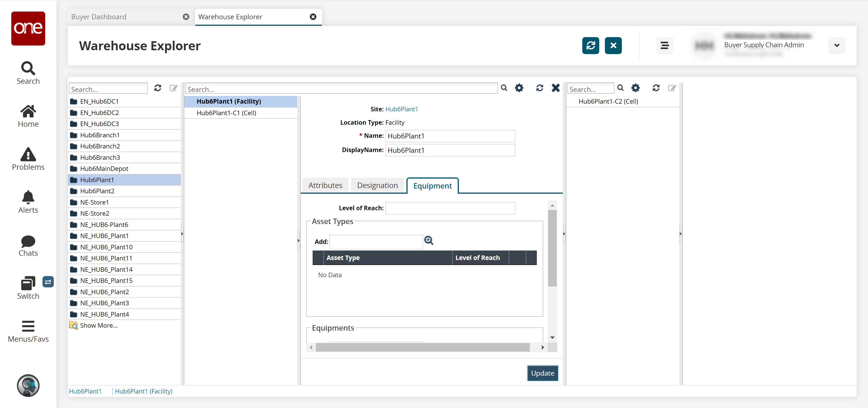Switch to the Designation tab
The height and width of the screenshot is (408, 868).
pos(377,186)
